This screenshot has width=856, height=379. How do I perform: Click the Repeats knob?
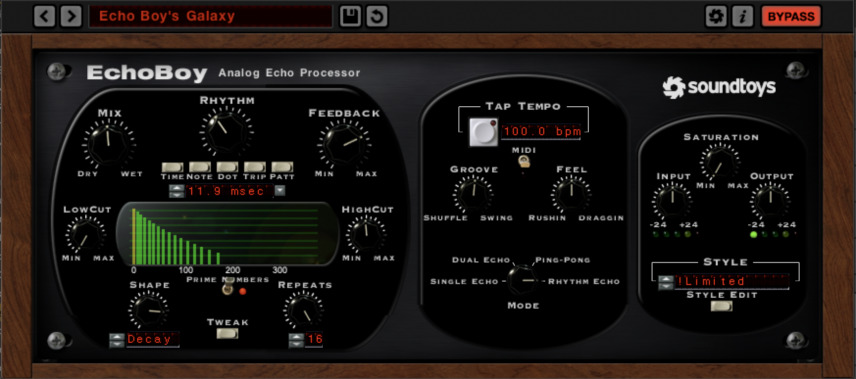tap(304, 310)
